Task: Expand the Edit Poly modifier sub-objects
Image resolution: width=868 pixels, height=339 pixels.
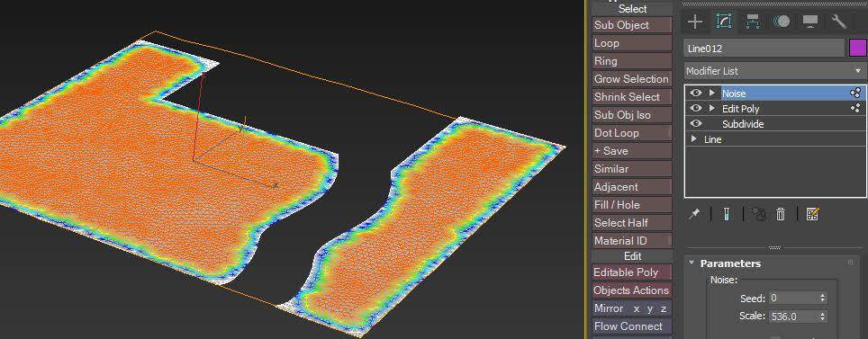Action: tap(712, 109)
